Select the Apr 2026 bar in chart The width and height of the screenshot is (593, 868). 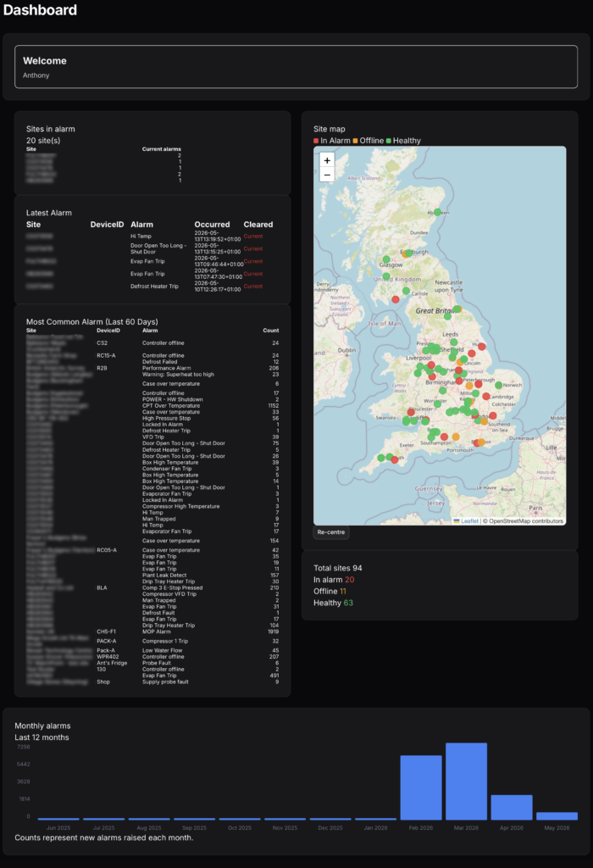tap(512, 807)
